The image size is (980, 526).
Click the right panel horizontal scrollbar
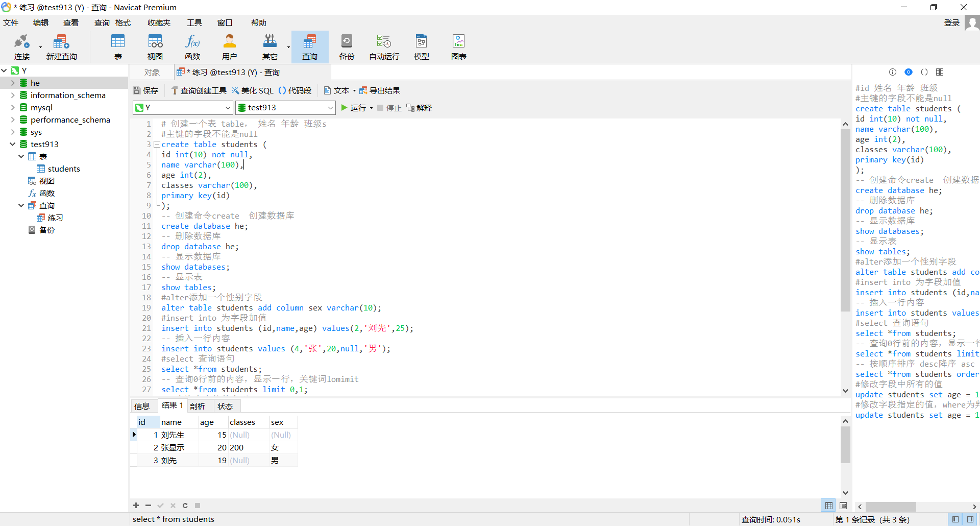click(x=891, y=507)
